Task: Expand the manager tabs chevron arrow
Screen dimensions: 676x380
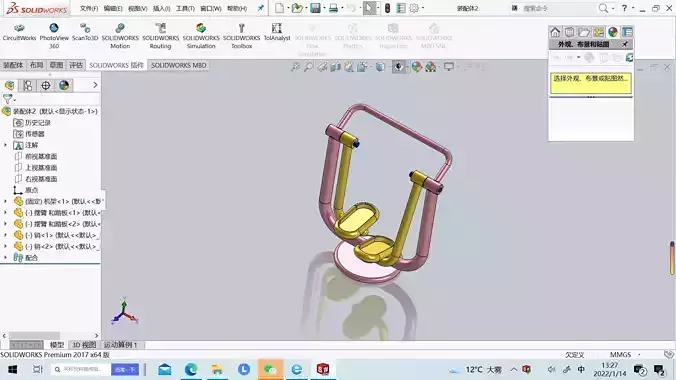Action: pos(95,85)
